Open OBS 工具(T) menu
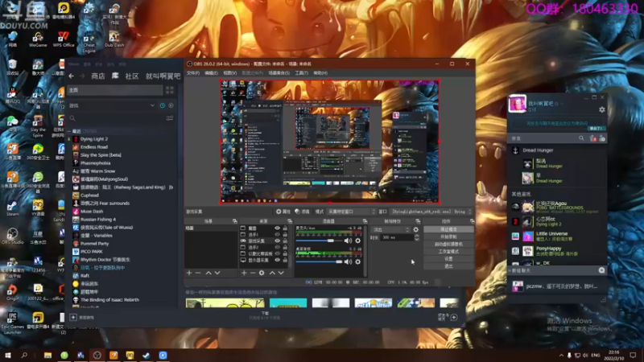This screenshot has width=644, height=362. point(301,73)
